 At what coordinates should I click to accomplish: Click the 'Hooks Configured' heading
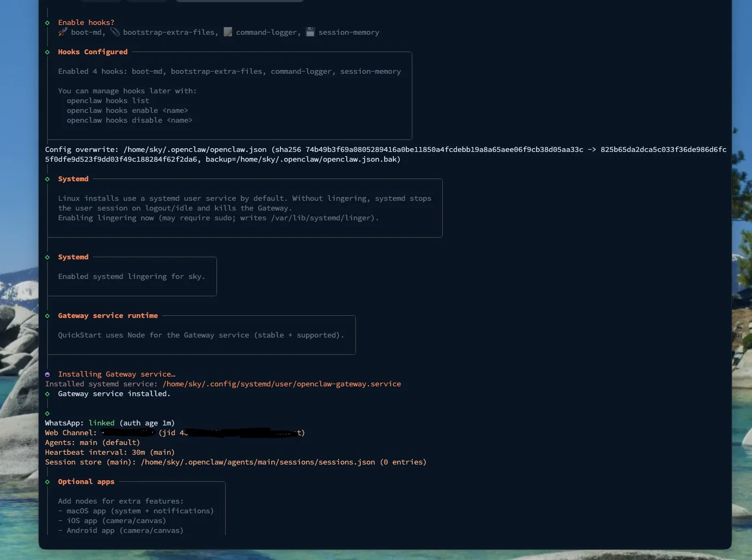(93, 52)
